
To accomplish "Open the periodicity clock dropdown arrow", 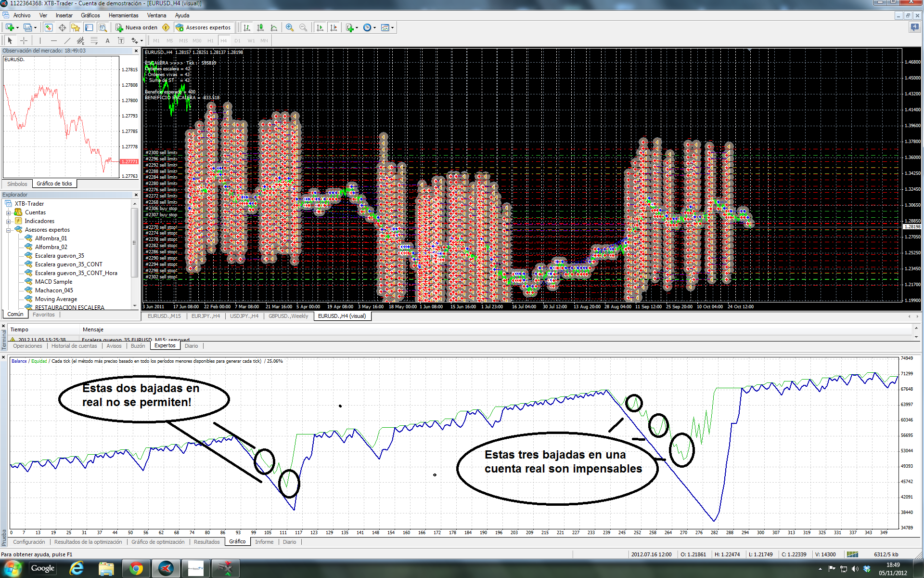I will click(x=374, y=27).
